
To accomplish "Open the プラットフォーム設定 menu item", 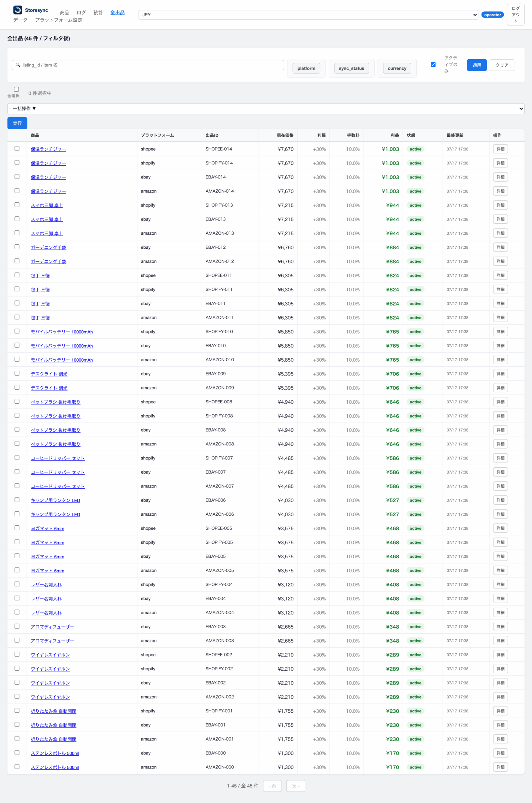I will 59,20.
